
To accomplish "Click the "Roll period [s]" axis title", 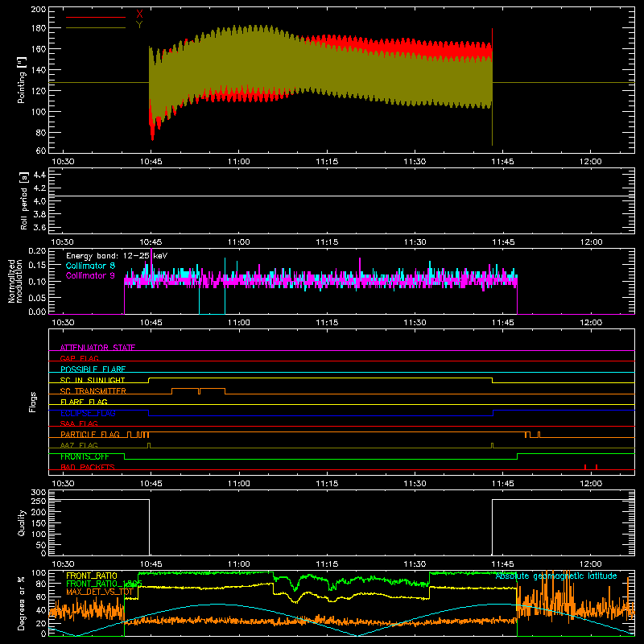I will tap(24, 200).
